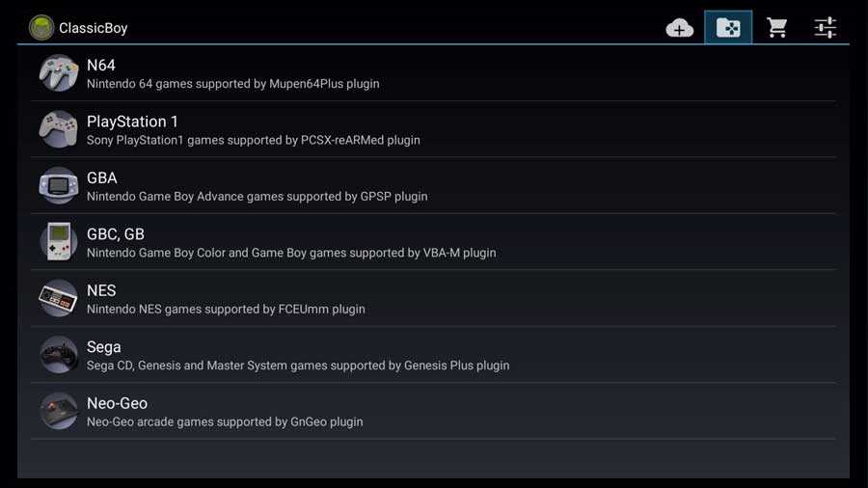Click the gray Game Boy icon
868x488 pixels.
click(x=58, y=242)
